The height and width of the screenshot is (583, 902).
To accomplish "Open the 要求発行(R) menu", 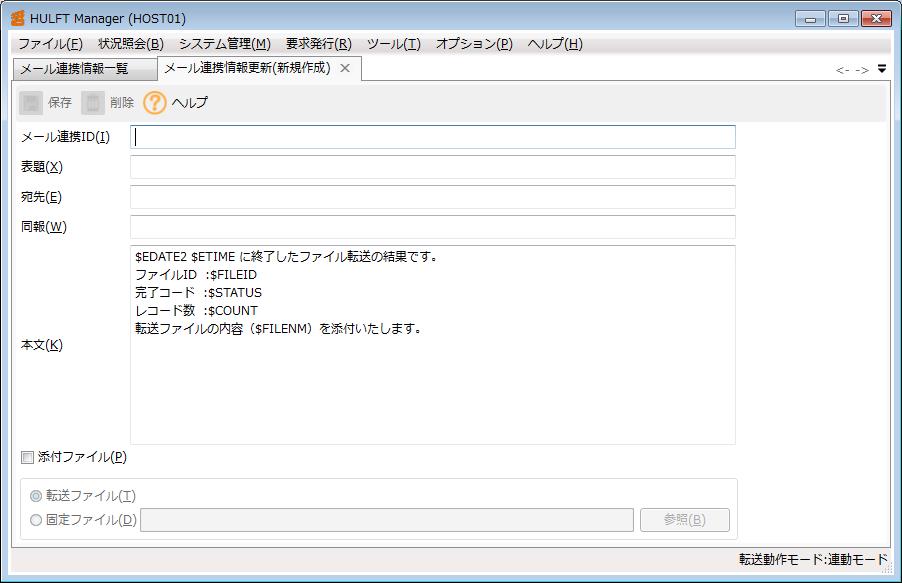I will pyautogui.click(x=319, y=44).
